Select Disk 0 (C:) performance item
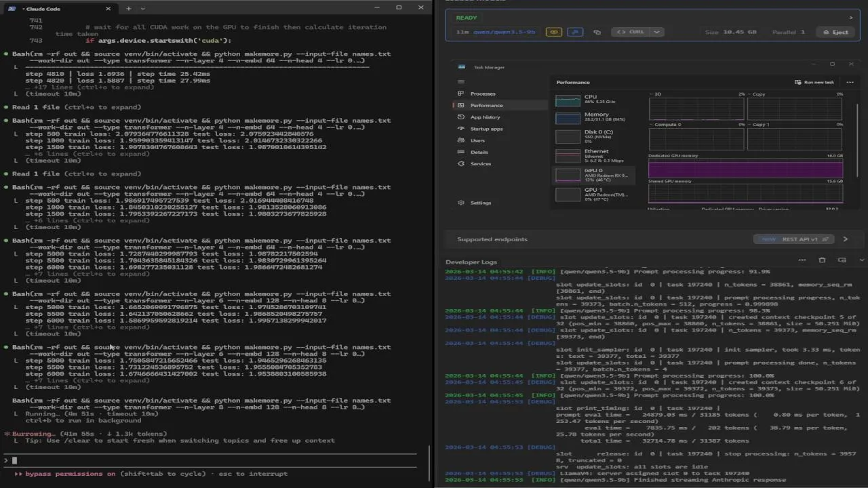Image resolution: width=868 pixels, height=488 pixels. 595,136
